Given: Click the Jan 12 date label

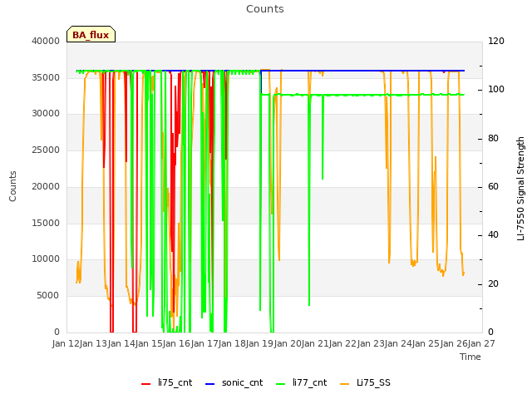Looking at the screenshot, I should point(66,344).
